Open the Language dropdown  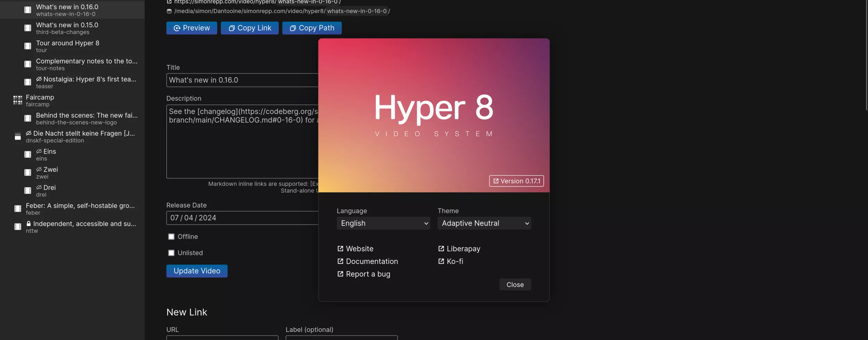point(383,223)
